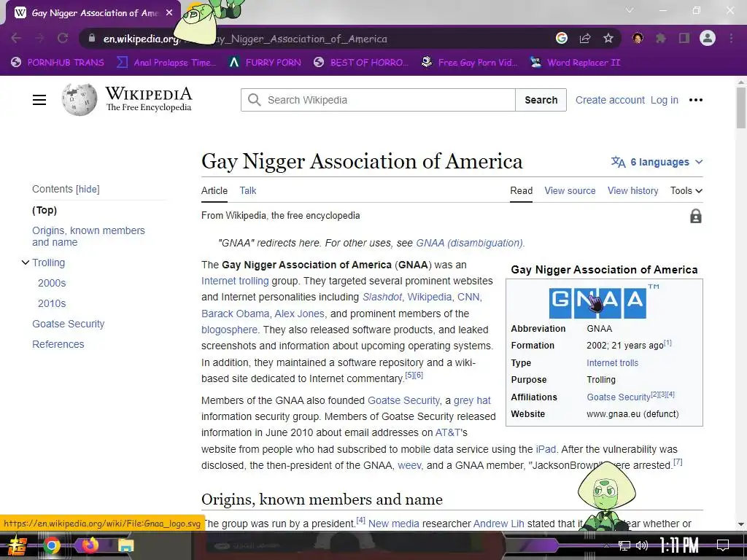Open the View source tab
Screen dimensions: 747x560
coord(570,190)
